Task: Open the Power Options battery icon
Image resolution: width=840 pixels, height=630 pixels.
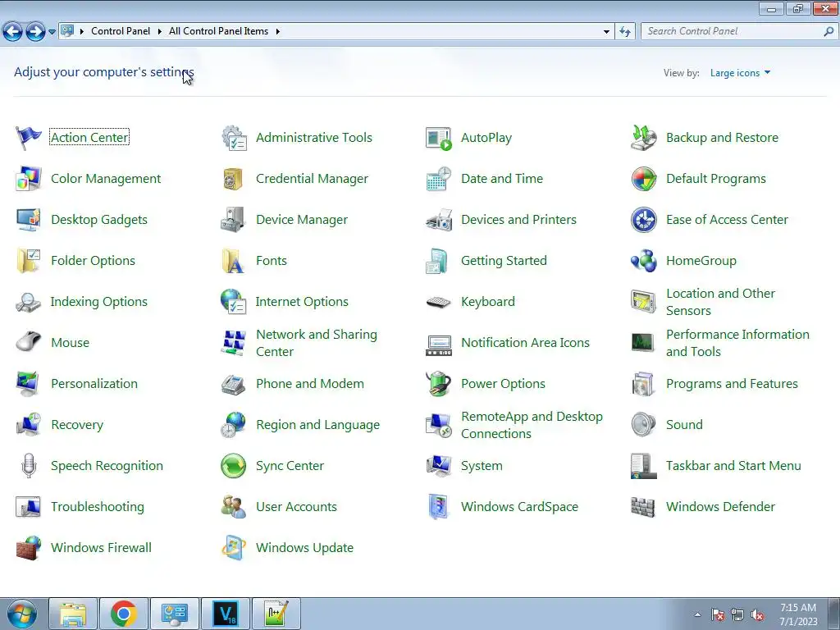Action: [x=439, y=384]
